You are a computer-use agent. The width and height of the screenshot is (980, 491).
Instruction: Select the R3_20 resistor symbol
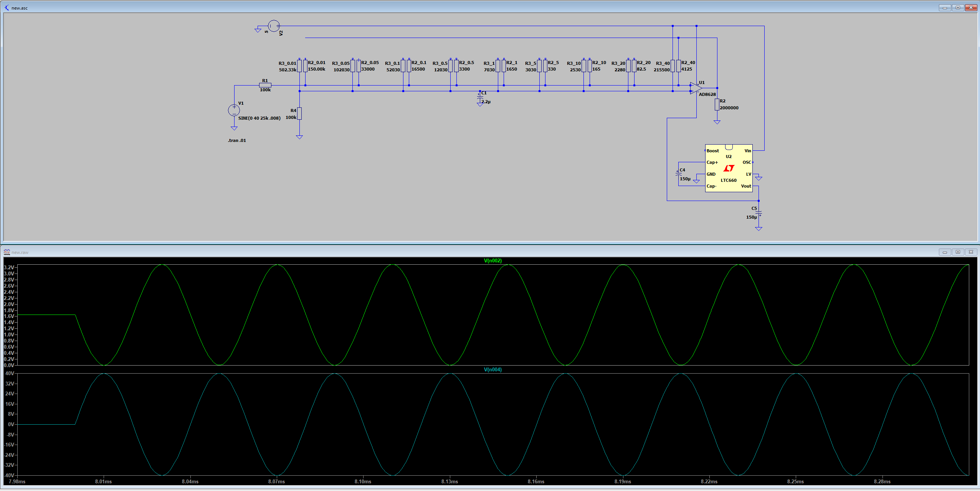pyautogui.click(x=628, y=66)
